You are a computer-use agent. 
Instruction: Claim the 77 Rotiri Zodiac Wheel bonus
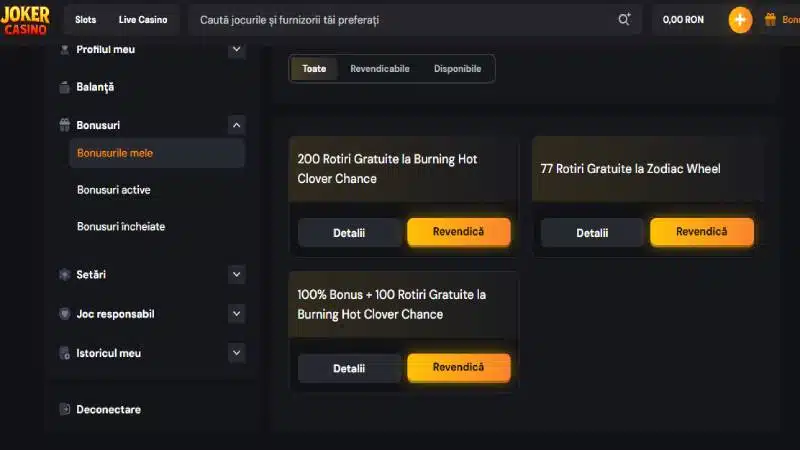[701, 232]
